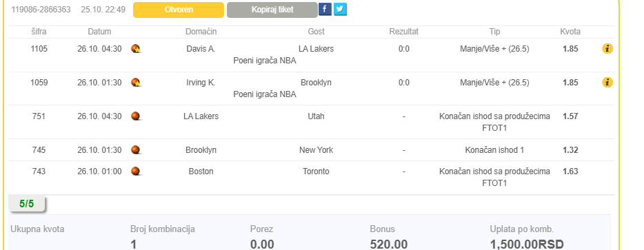The height and width of the screenshot is (250, 644).
Task: Click basketball star icon beside Irving K.
Action: (x=137, y=83)
